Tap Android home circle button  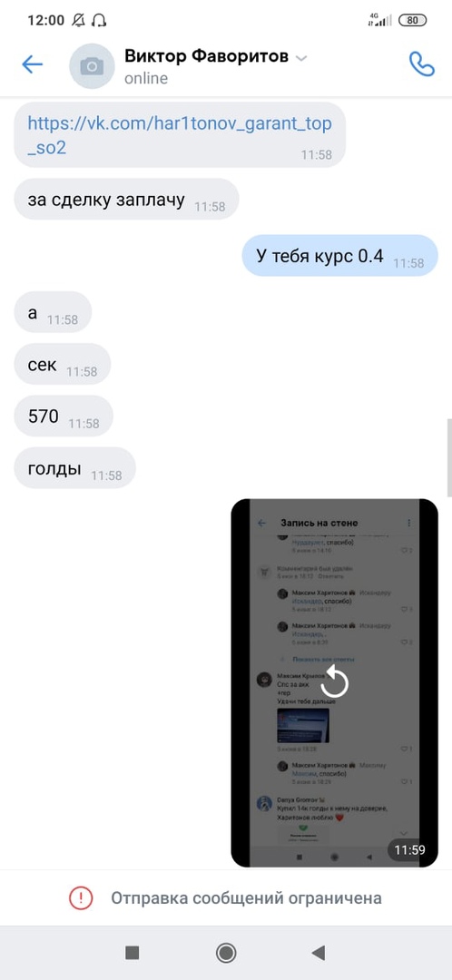tap(226, 953)
